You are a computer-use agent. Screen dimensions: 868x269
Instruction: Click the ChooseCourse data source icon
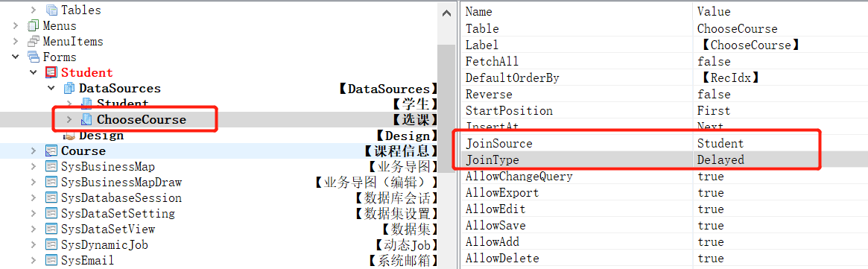tap(87, 119)
